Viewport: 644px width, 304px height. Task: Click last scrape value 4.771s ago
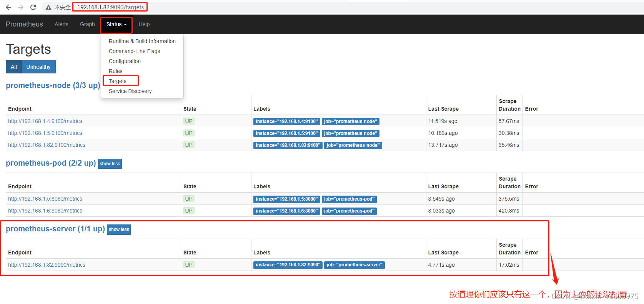point(441,265)
